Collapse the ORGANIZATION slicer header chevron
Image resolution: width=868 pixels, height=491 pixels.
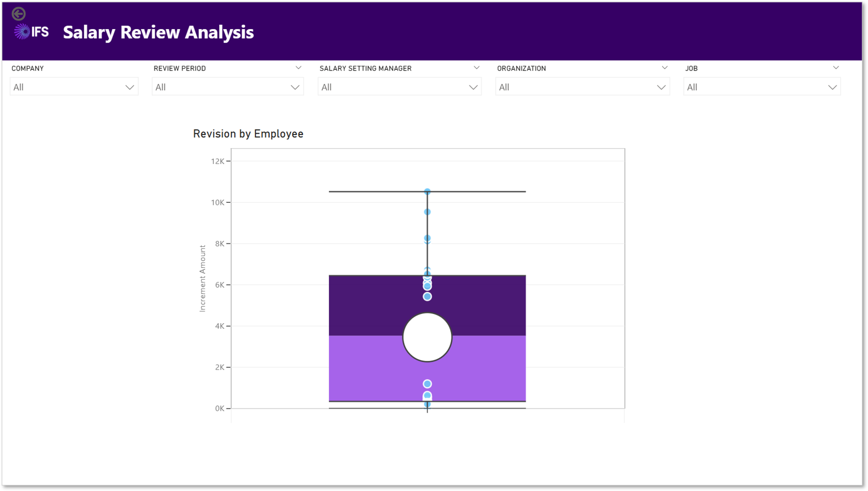click(664, 68)
